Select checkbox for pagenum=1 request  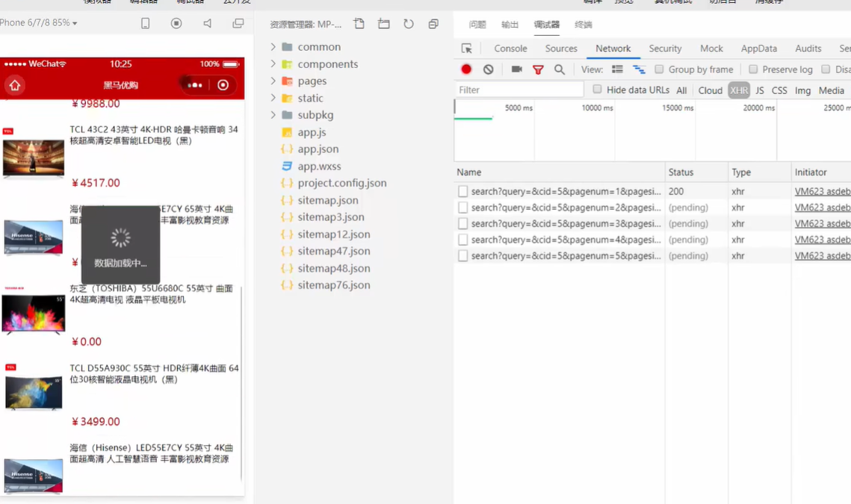coord(462,191)
